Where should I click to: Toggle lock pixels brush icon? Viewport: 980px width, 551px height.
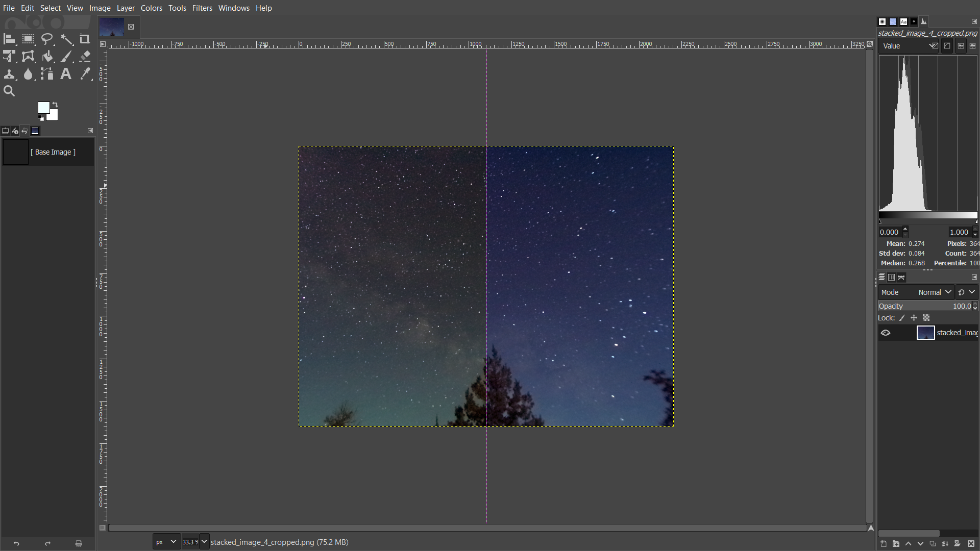point(902,318)
